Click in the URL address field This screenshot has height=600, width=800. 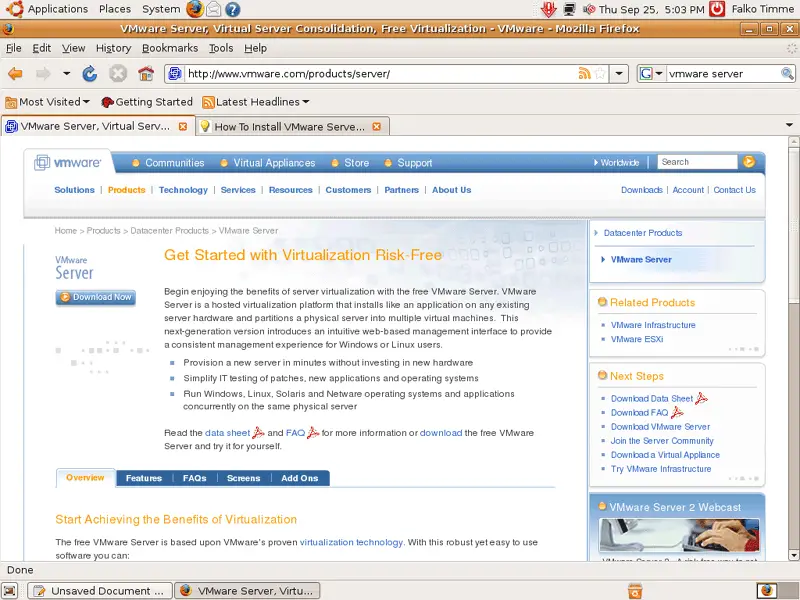point(381,73)
